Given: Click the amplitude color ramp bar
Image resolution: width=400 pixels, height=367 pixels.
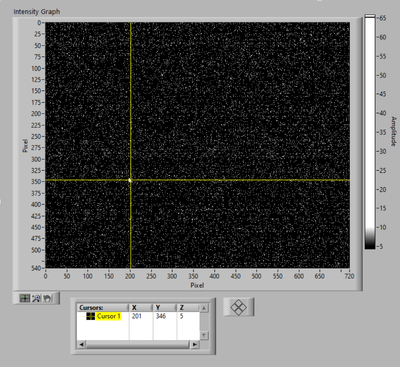Looking at the screenshot, I should coord(370,133).
